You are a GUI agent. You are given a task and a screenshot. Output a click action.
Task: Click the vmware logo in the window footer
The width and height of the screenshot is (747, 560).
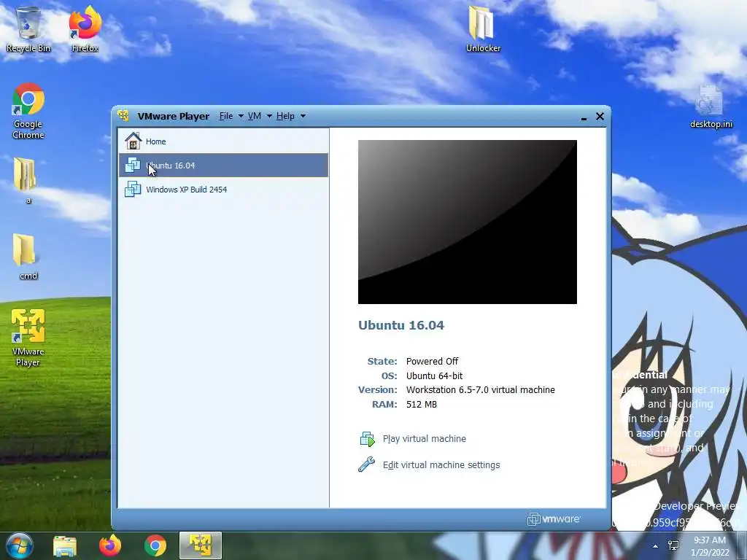coord(554,519)
